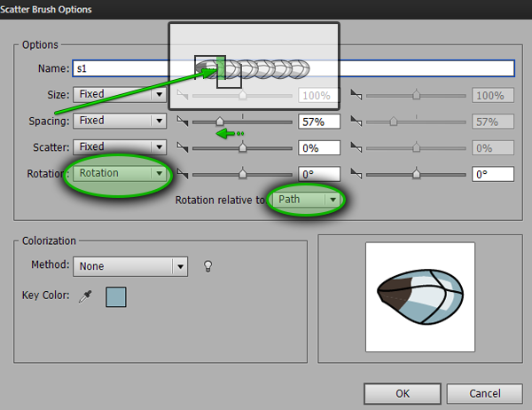Open Rotation relative to Path dropdown
Screen dimensions: 532x410
(307, 200)
